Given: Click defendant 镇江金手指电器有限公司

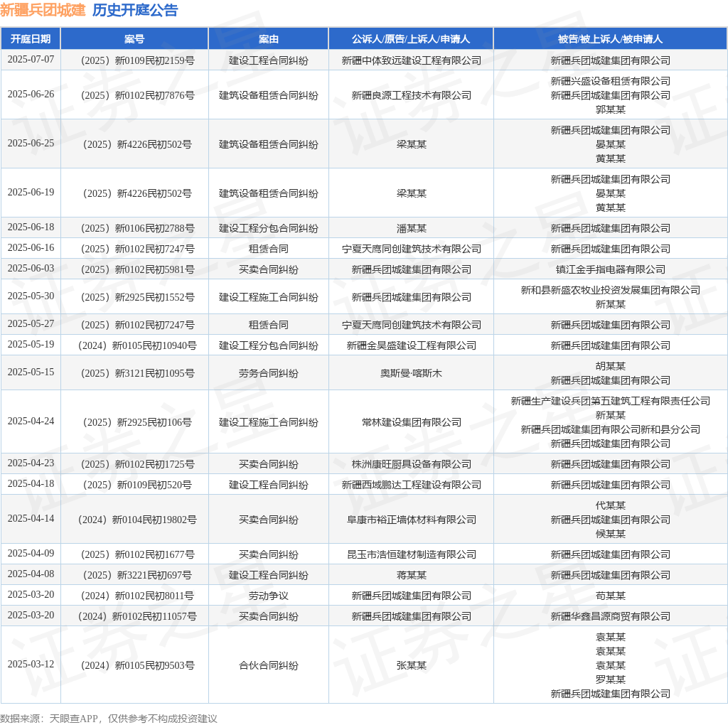Looking at the screenshot, I should [x=610, y=269].
